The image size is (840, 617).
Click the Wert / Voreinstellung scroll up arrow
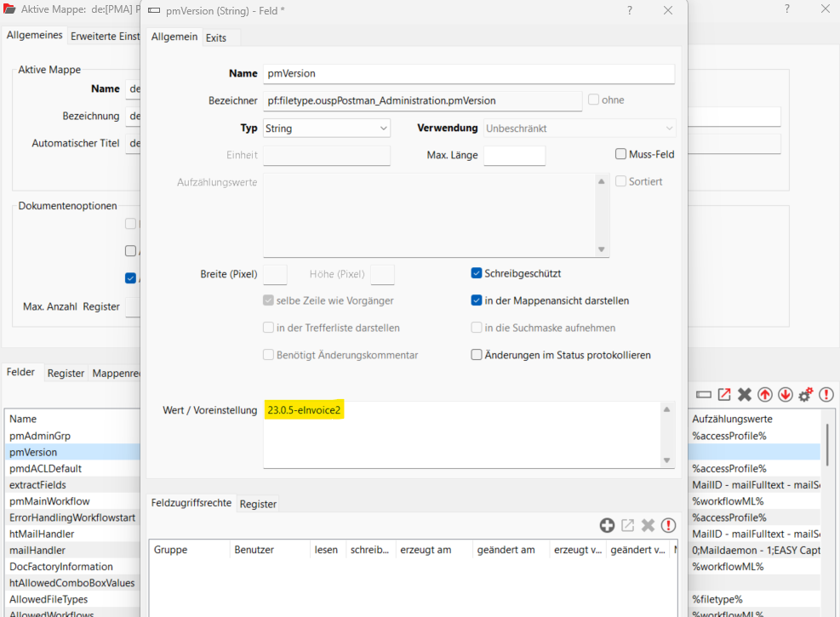666,409
